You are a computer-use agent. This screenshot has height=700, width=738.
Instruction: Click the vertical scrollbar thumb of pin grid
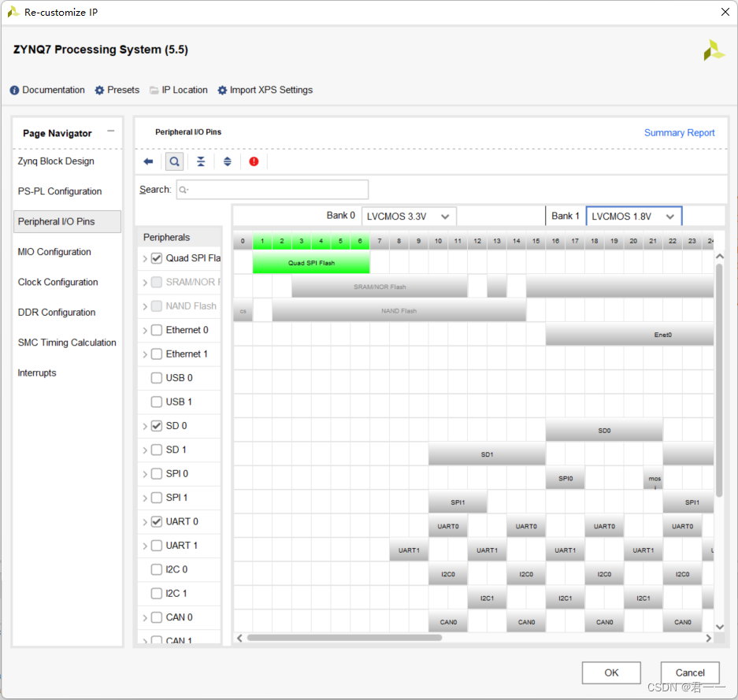pos(718,380)
